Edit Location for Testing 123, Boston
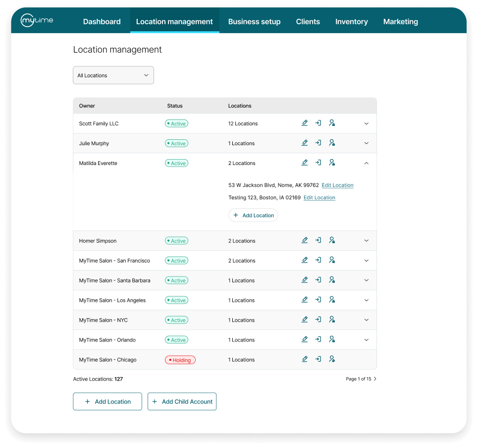This screenshot has height=448, width=478. point(319,198)
